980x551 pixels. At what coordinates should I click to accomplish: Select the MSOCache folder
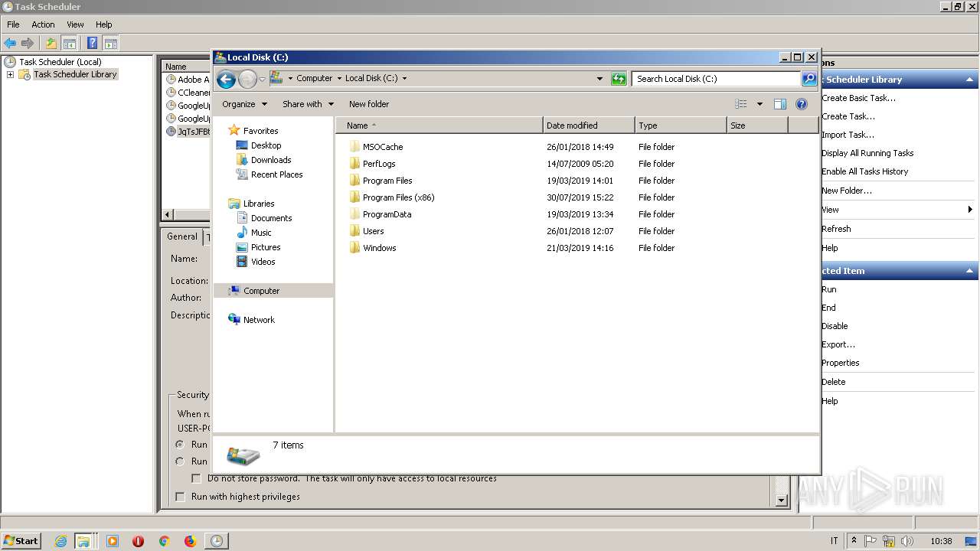tap(382, 147)
